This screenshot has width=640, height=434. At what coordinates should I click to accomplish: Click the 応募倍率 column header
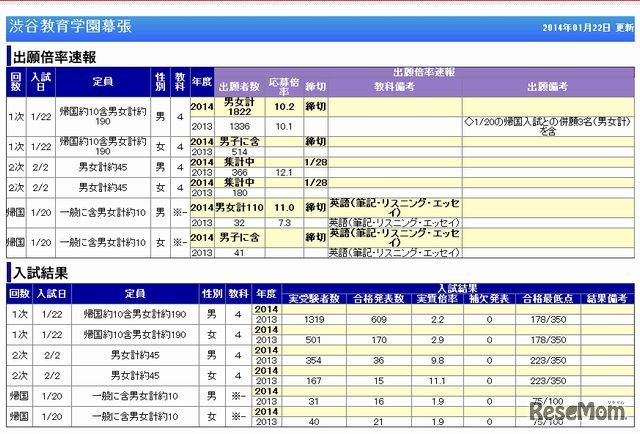(x=284, y=87)
